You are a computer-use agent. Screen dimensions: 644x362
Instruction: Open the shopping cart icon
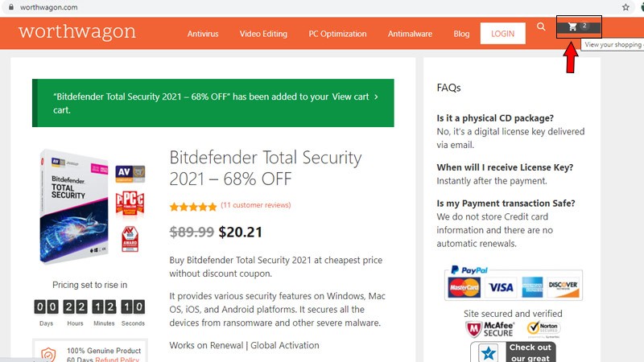pyautogui.click(x=572, y=27)
